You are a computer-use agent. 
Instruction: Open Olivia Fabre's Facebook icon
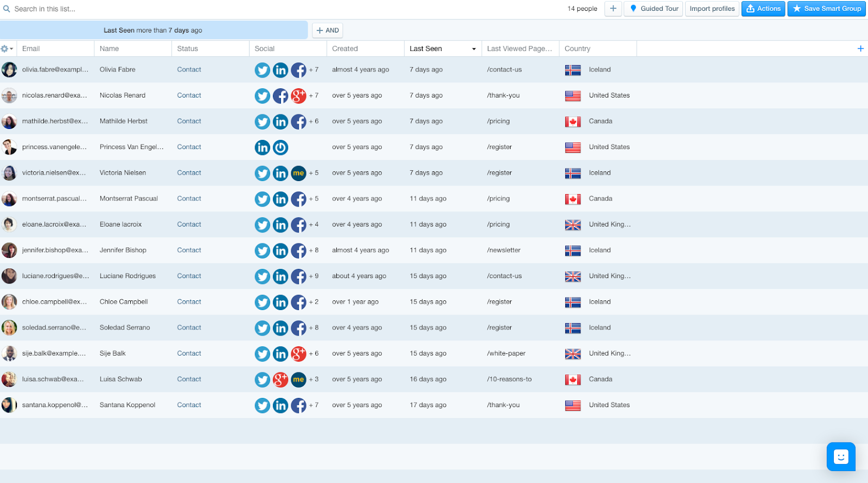point(298,70)
